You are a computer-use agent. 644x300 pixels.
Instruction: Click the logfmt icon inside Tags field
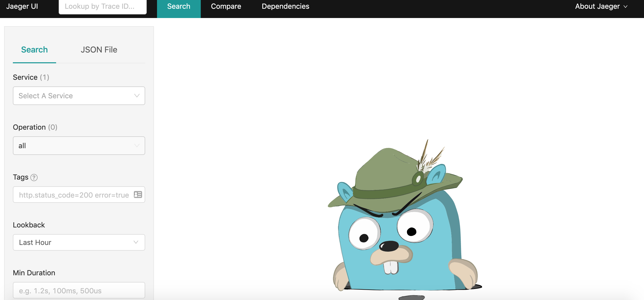pos(138,195)
